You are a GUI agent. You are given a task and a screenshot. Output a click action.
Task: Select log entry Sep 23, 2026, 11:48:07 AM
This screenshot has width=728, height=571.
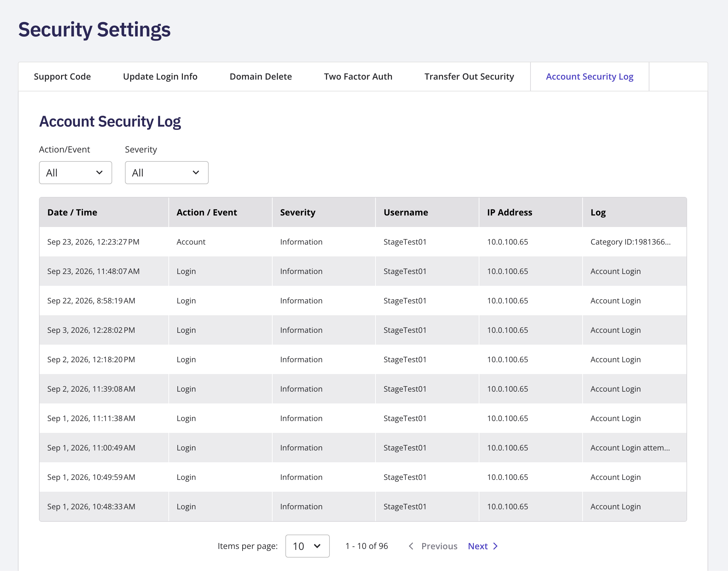[363, 271]
